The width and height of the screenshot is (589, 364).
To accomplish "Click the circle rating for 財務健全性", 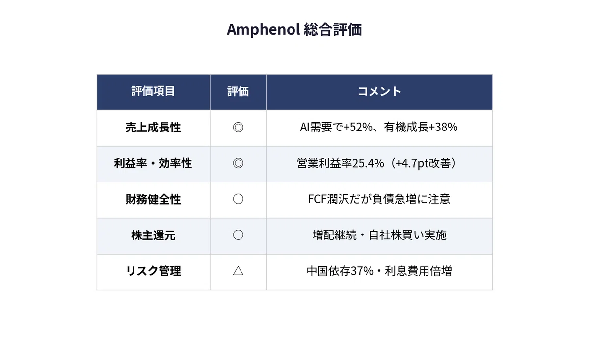I will [x=238, y=199].
